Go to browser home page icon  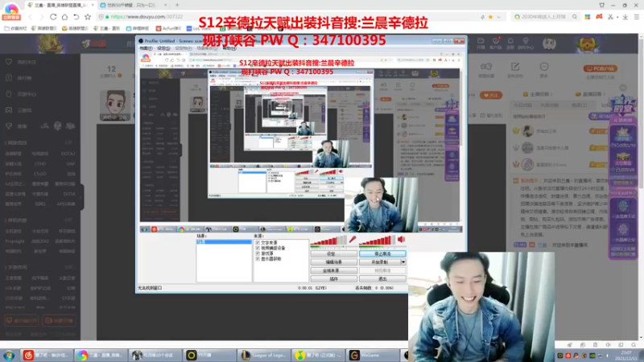pos(64,17)
